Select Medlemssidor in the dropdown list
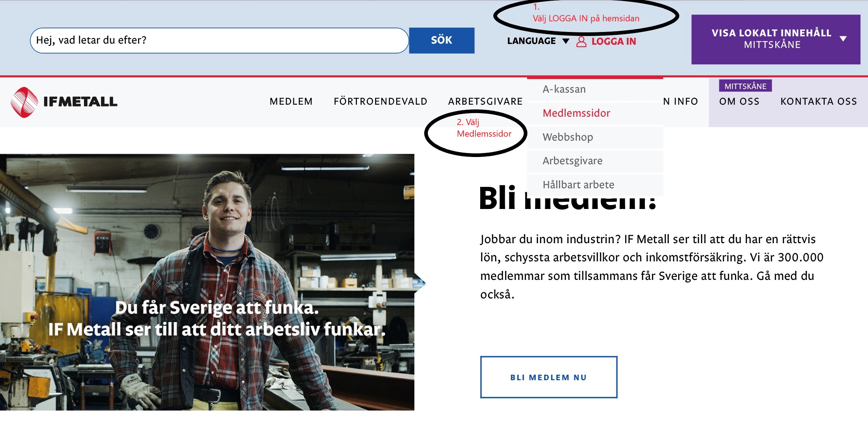Image resolution: width=868 pixels, height=430 pixels. point(576,113)
